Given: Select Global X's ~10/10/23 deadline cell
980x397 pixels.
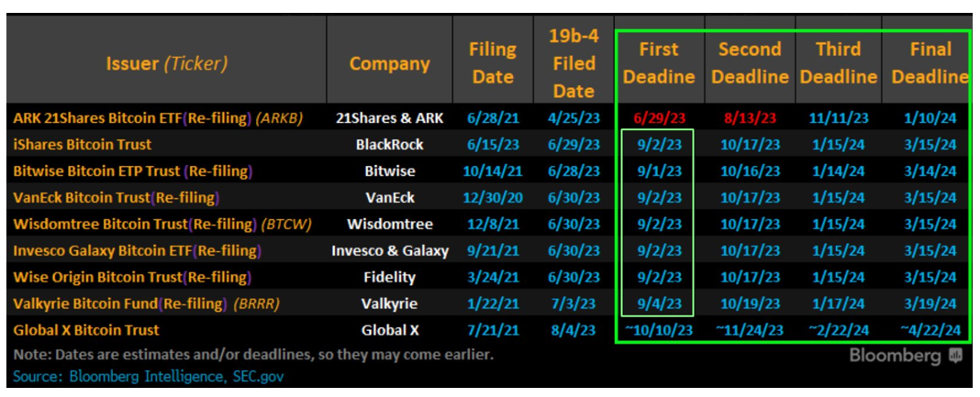Looking at the screenshot, I should click(x=660, y=330).
